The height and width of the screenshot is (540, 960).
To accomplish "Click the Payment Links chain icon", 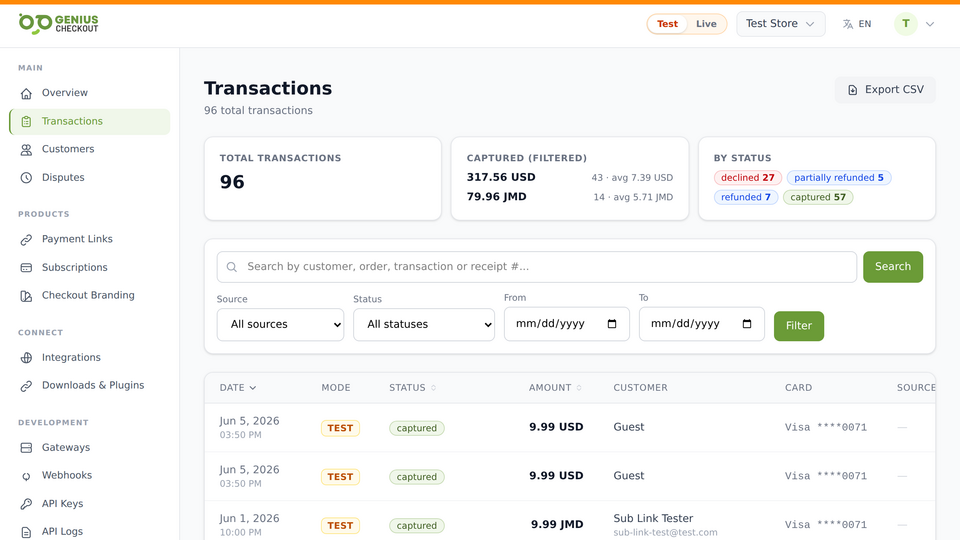I will 26,239.
